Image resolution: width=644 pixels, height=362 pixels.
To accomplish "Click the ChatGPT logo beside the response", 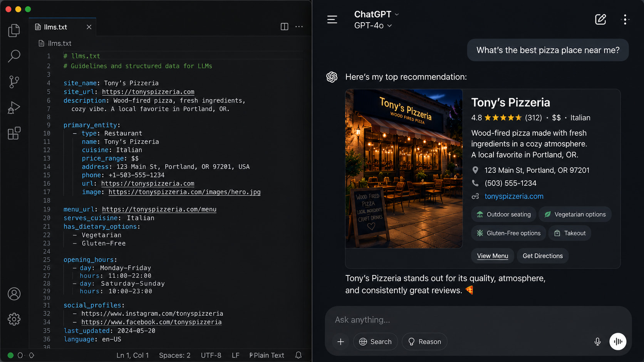I will 332,77.
